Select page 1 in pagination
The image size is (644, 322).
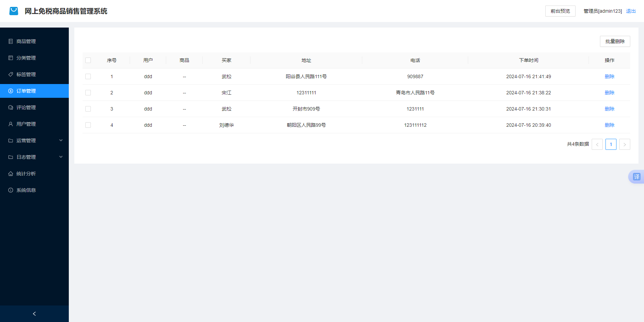611,144
